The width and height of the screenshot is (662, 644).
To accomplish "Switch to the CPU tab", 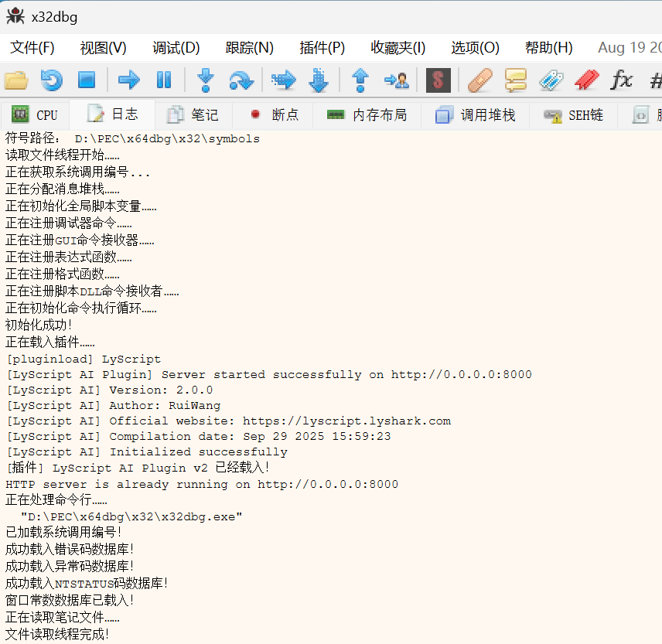I will point(35,114).
